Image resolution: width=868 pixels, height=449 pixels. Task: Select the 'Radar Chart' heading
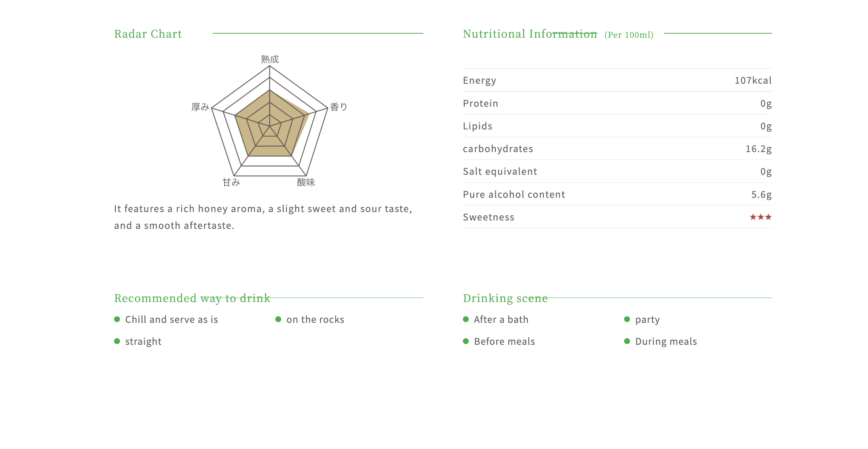(148, 34)
